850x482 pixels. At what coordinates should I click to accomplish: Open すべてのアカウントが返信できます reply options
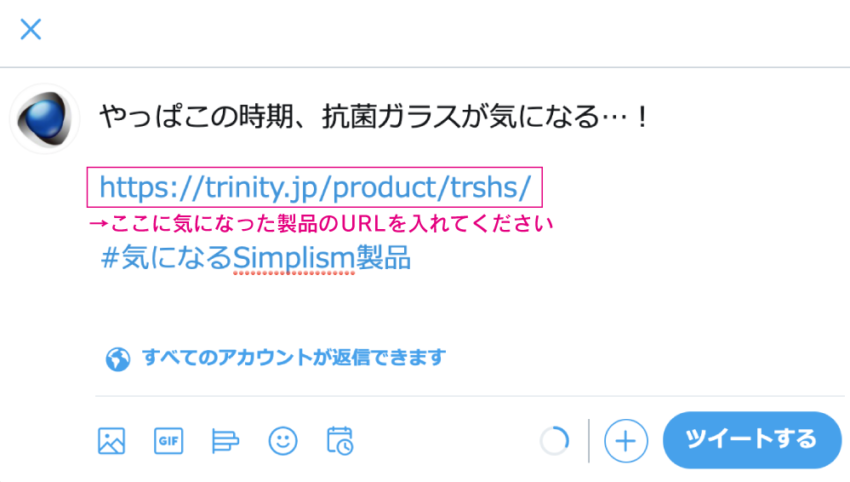tap(294, 358)
